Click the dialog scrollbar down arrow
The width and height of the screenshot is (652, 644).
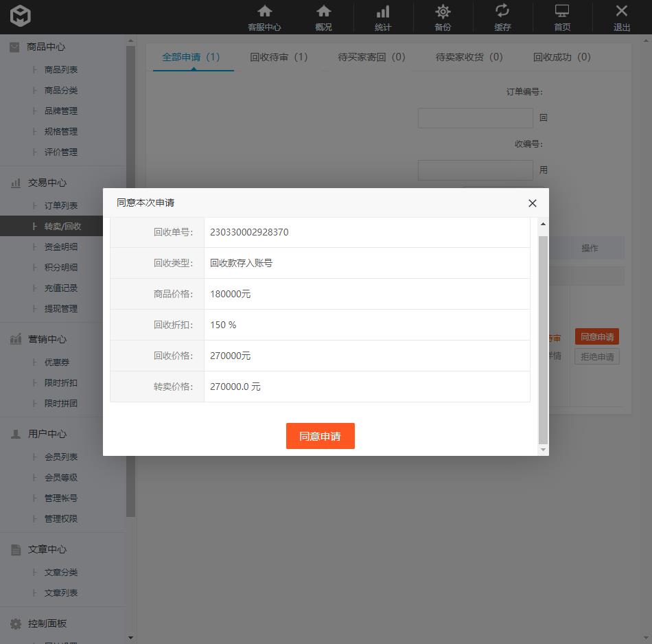543,450
